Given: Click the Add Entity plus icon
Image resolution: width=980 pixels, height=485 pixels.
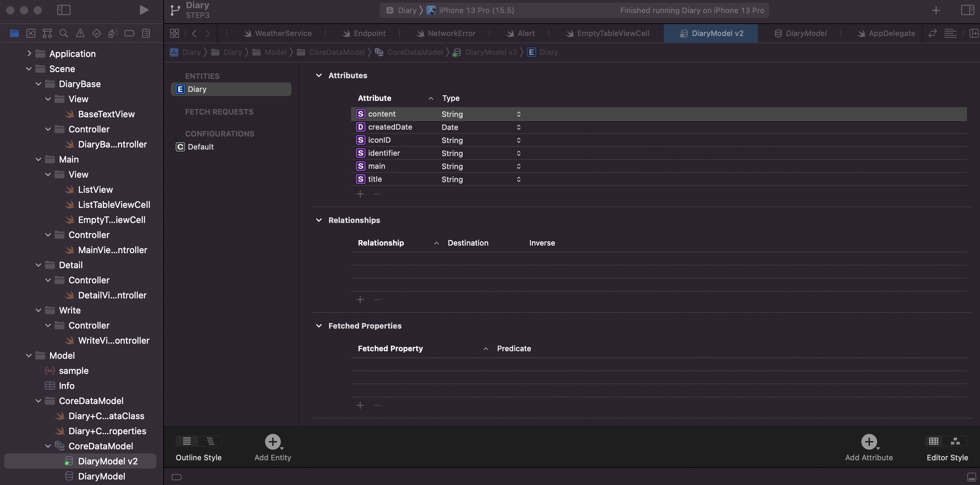Looking at the screenshot, I should tap(272, 441).
